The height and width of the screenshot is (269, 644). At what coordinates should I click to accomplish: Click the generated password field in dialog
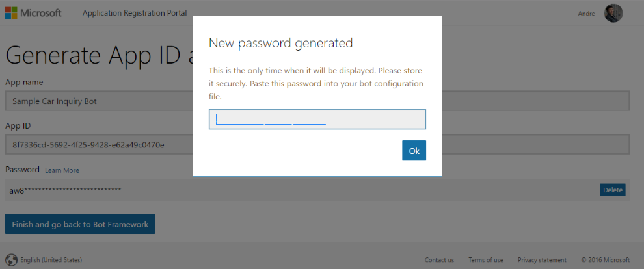317,120
